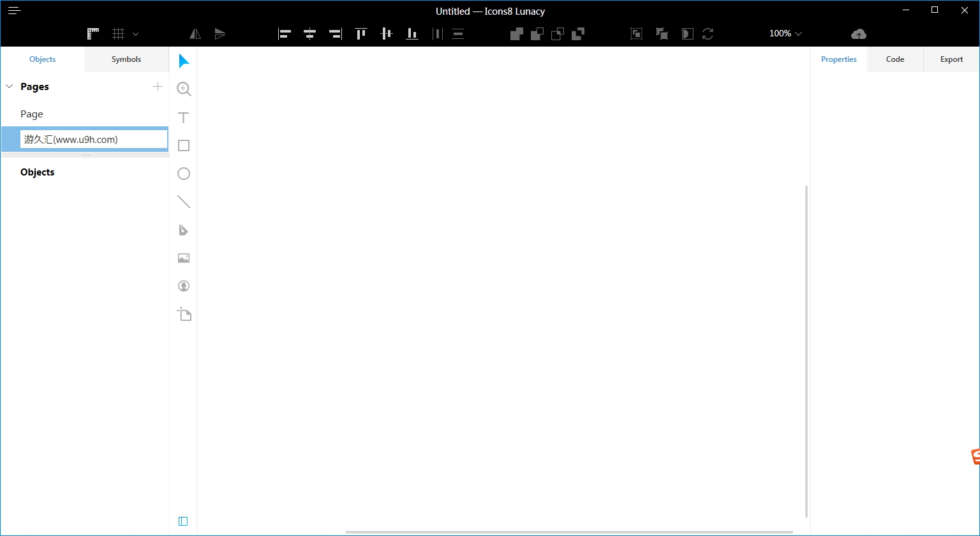
Task: Select the Pen tool
Action: coord(184,230)
